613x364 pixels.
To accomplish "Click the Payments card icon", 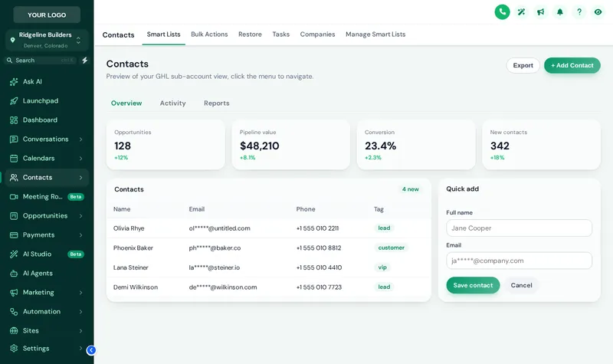I will (14, 235).
